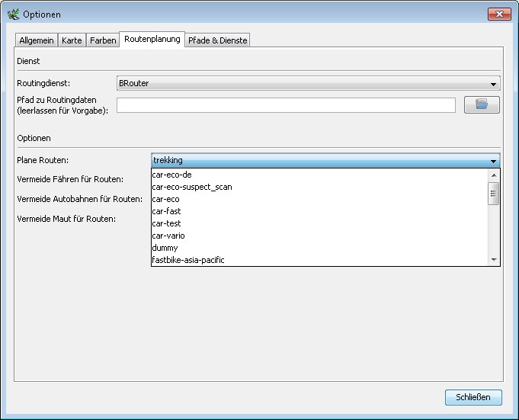Click the folder browse icon for routing data
The height and width of the screenshot is (420, 519).
pos(482,105)
